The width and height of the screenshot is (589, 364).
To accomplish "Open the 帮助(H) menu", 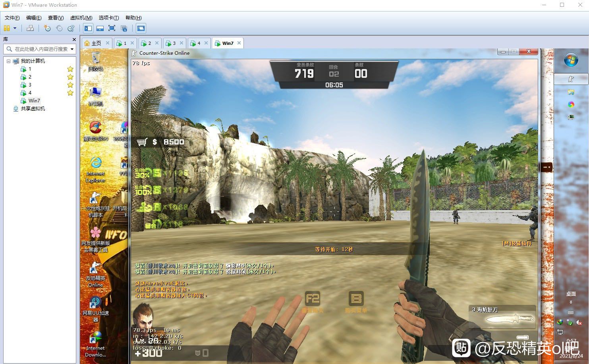I will click(133, 18).
